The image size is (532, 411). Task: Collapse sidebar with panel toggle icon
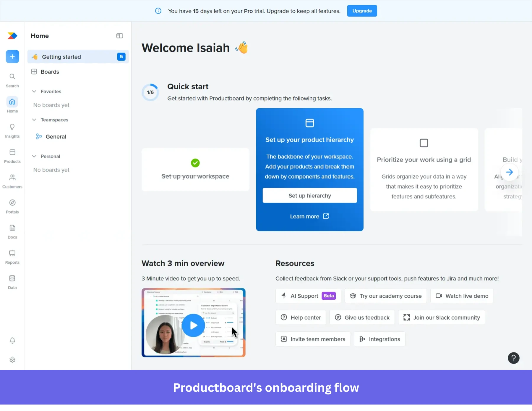[x=120, y=36]
